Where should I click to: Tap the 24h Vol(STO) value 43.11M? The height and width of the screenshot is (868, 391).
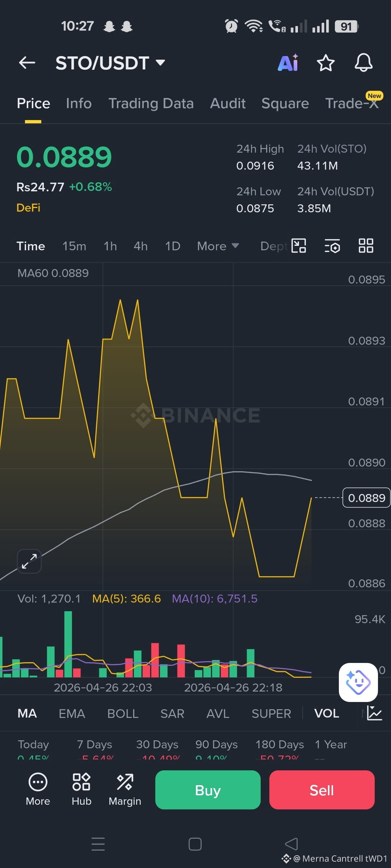coord(318,166)
